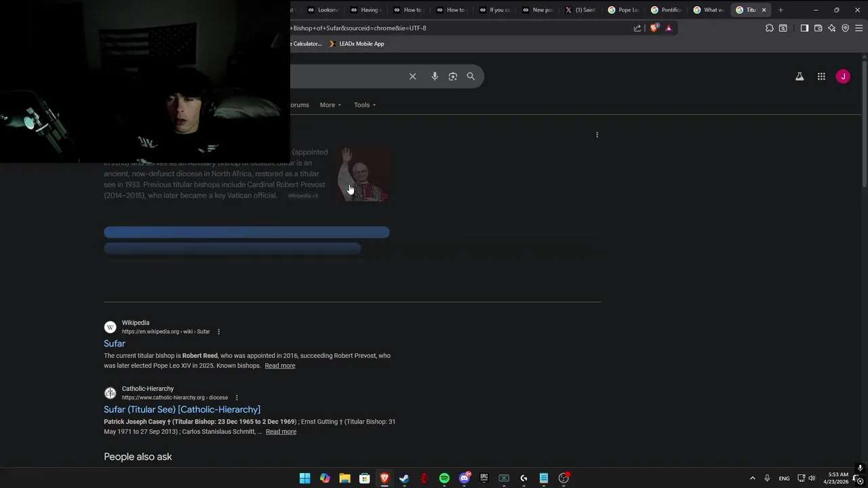Viewport: 868px width, 488px height.
Task: Open File Explorer from the taskbar
Action: coord(344,479)
